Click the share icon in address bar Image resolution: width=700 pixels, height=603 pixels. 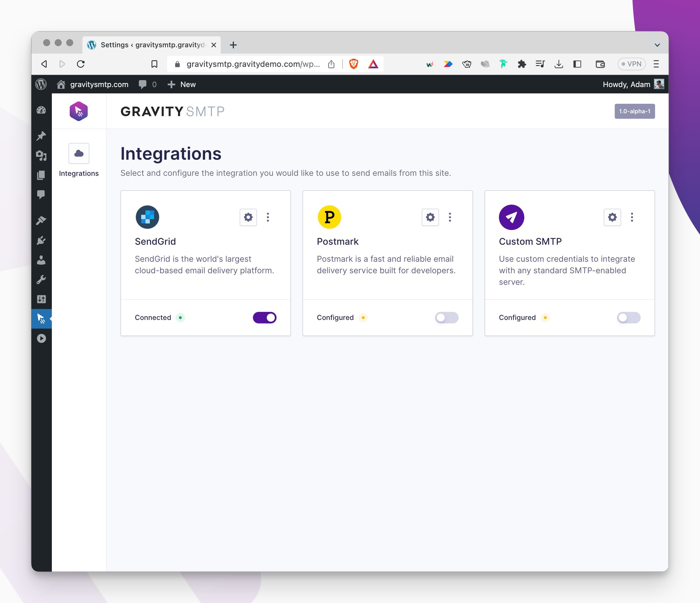click(x=331, y=64)
